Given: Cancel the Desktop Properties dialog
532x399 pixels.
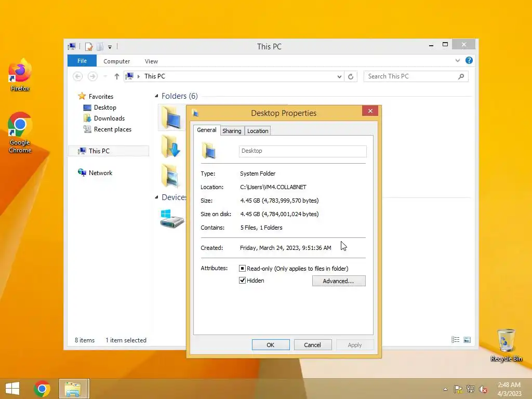Looking at the screenshot, I should [x=312, y=345].
